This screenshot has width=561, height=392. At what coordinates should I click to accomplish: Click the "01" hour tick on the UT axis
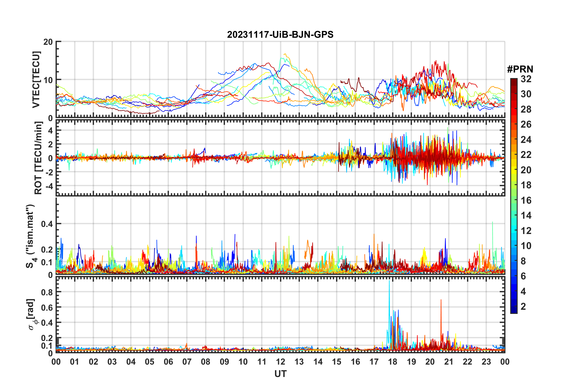[75, 362]
